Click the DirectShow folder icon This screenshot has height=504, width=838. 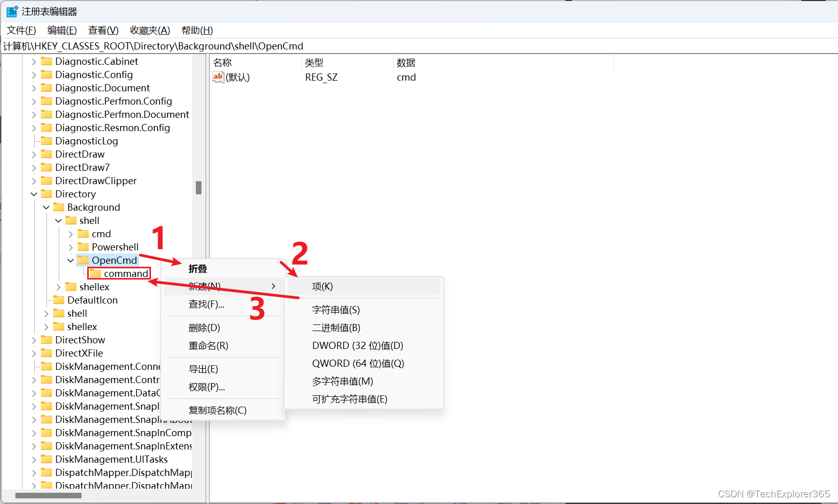(46, 340)
